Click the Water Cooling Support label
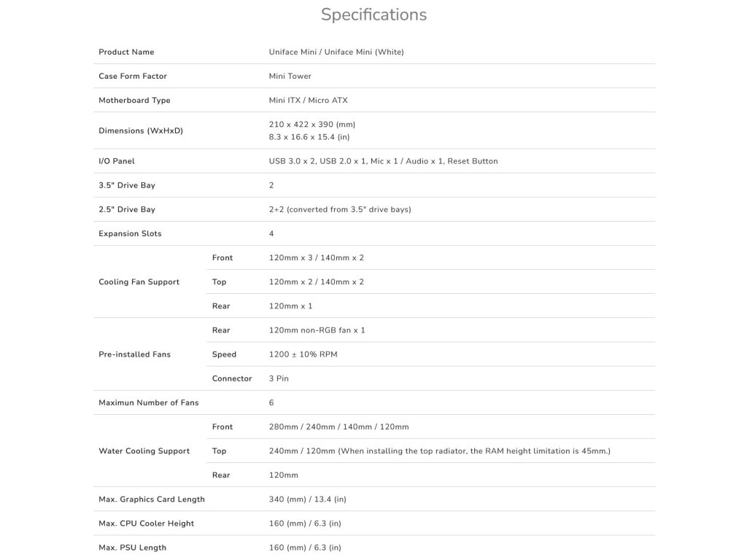The image size is (747, 560). click(144, 451)
